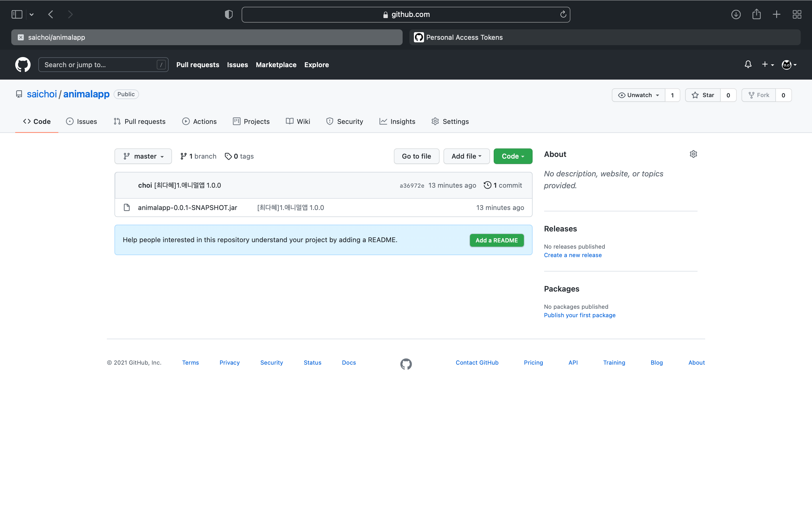Image resolution: width=812 pixels, height=508 pixels.
Task: Open footer Contact GitHub link
Action: [477, 363]
